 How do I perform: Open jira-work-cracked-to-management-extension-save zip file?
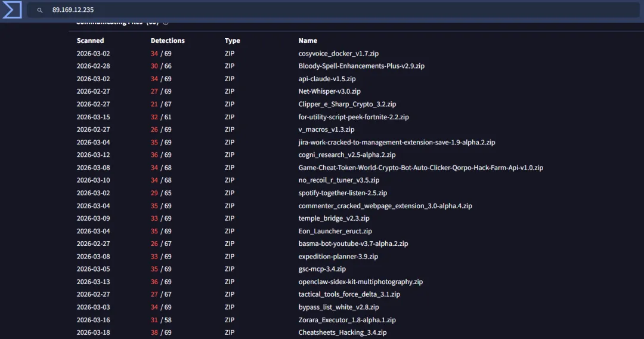click(397, 142)
